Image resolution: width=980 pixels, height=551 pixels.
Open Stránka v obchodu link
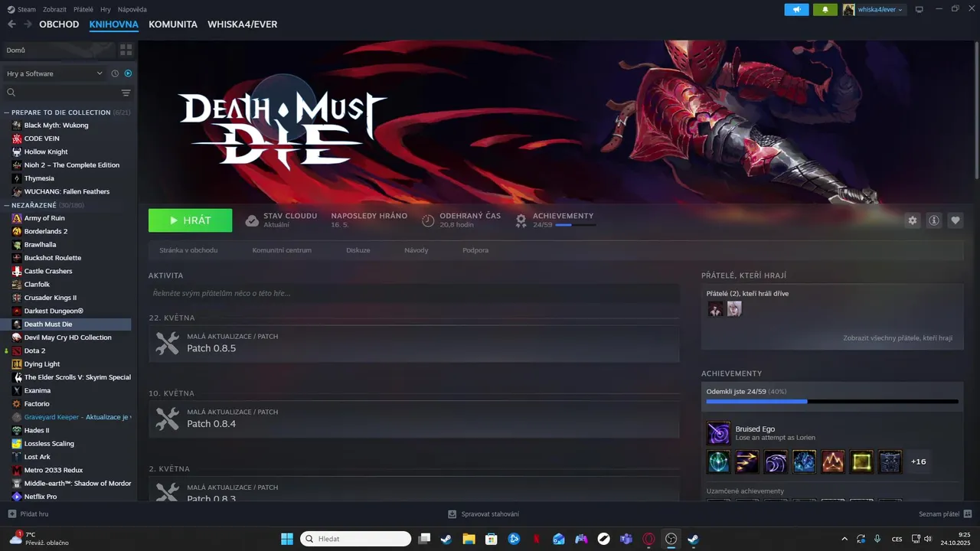(x=188, y=250)
